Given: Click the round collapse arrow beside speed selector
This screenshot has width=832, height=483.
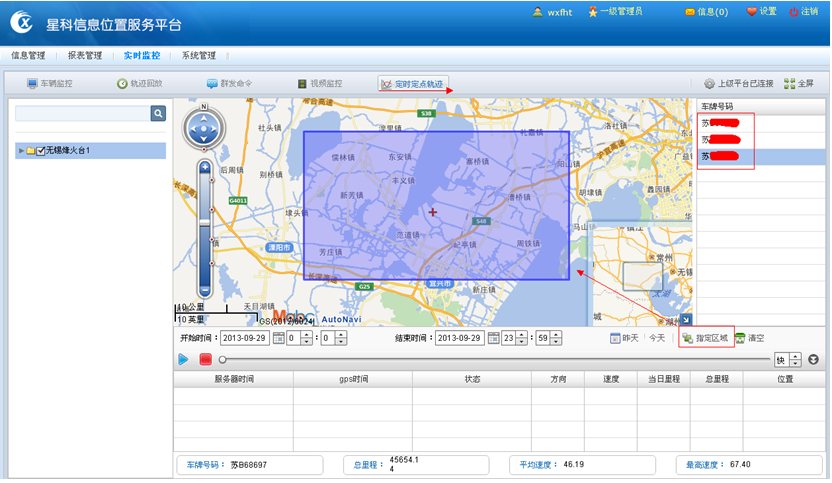Looking at the screenshot, I should (814, 360).
